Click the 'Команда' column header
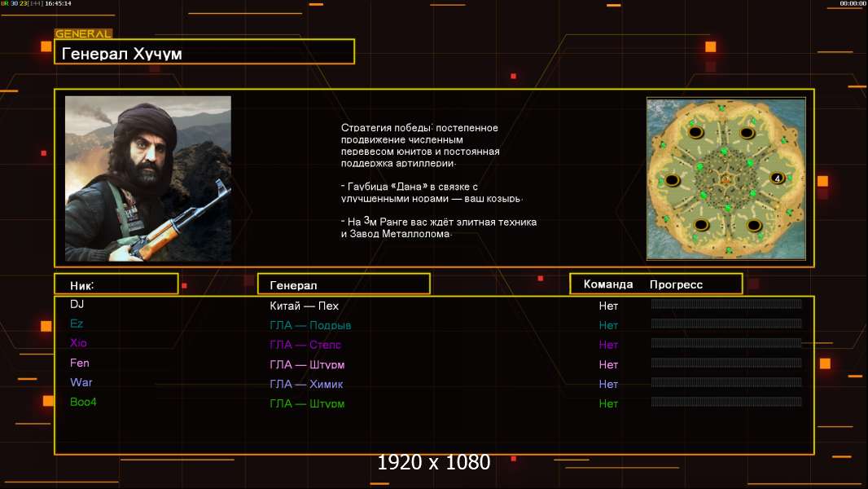 tap(607, 284)
